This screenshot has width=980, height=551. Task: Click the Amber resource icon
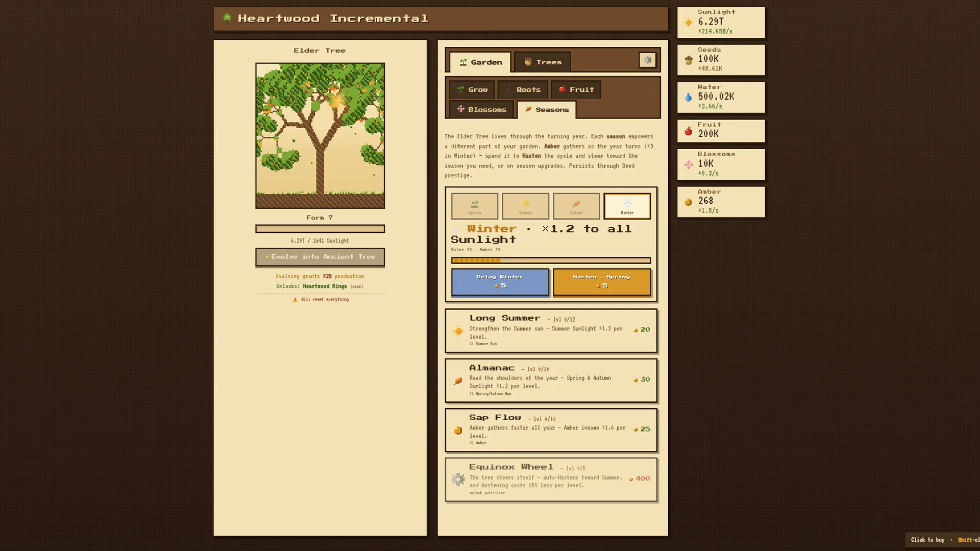[x=688, y=202]
